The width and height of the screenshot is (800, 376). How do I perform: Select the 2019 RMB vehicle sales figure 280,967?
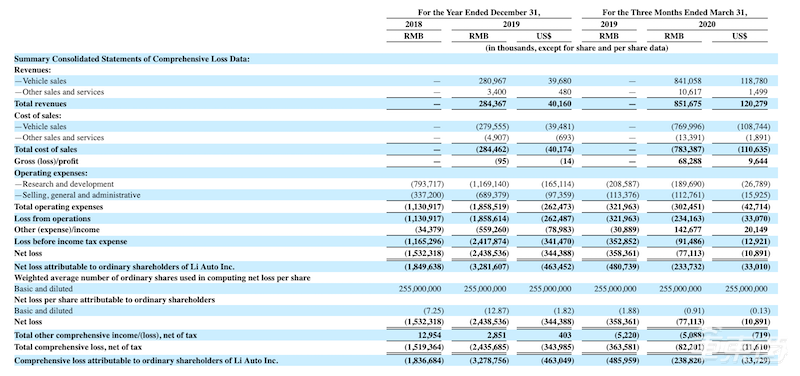tap(492, 81)
